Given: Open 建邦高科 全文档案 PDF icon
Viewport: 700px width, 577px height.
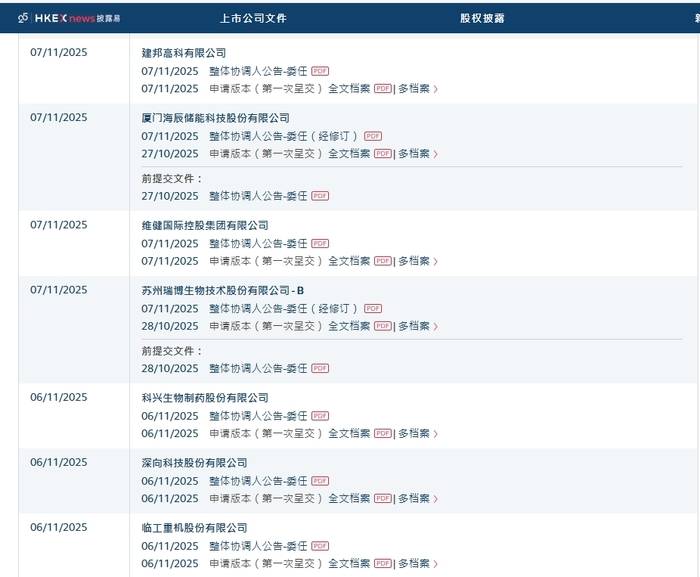Looking at the screenshot, I should coord(382,89).
